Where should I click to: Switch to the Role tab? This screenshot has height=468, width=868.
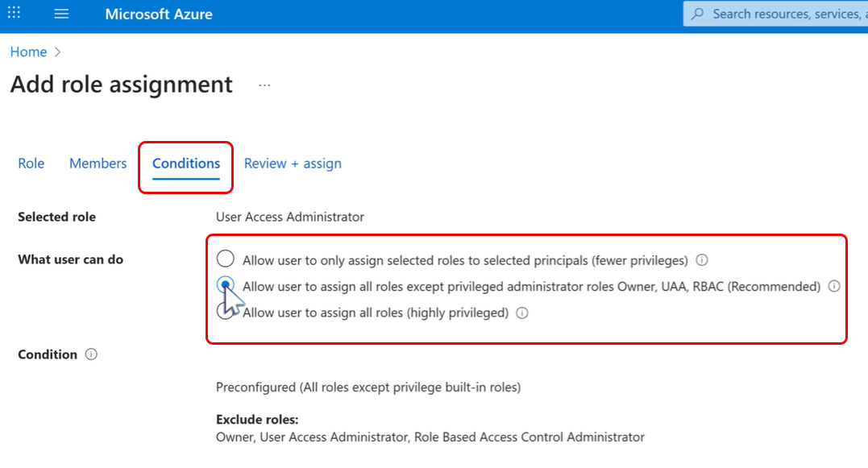pos(31,164)
